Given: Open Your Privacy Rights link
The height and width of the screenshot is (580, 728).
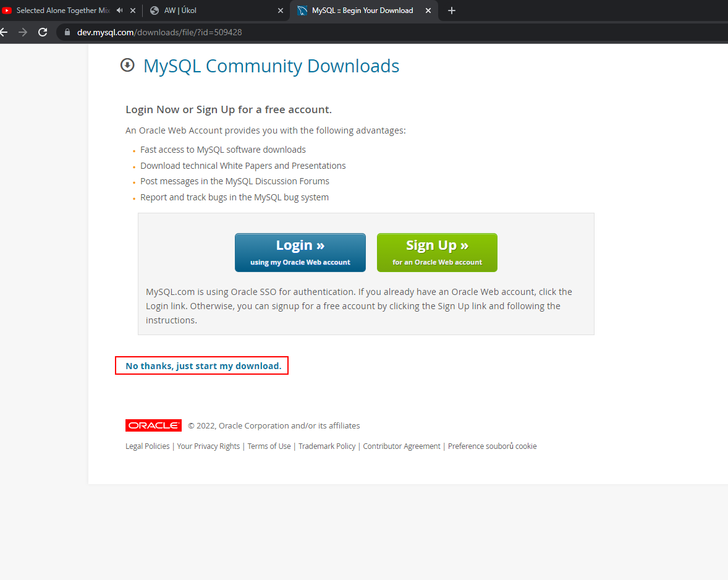Looking at the screenshot, I should (208, 446).
